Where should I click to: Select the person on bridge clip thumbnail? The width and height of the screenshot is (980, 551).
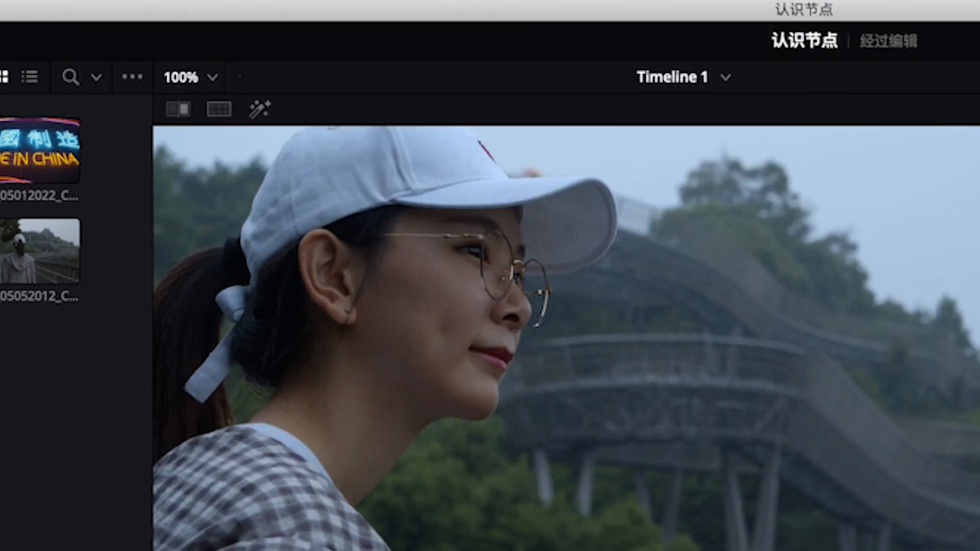click(40, 251)
